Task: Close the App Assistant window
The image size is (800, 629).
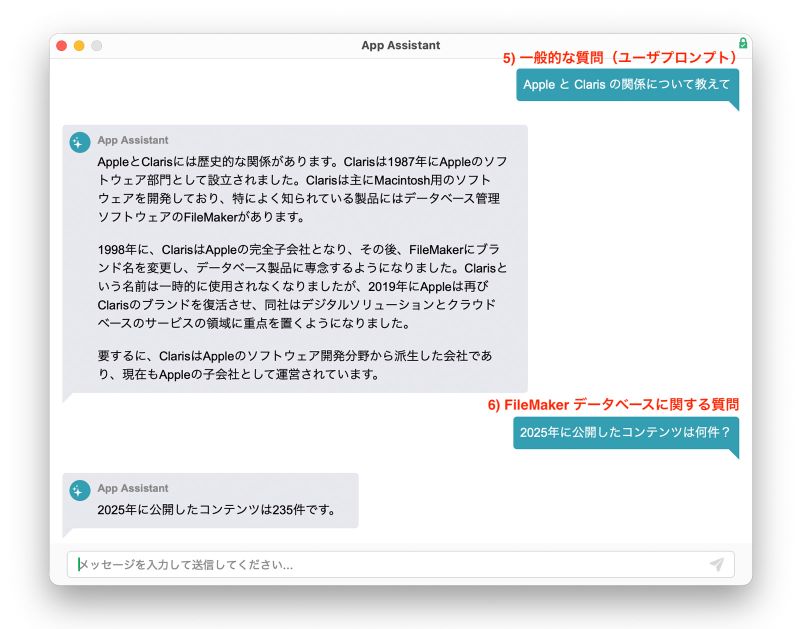Action: (62, 46)
